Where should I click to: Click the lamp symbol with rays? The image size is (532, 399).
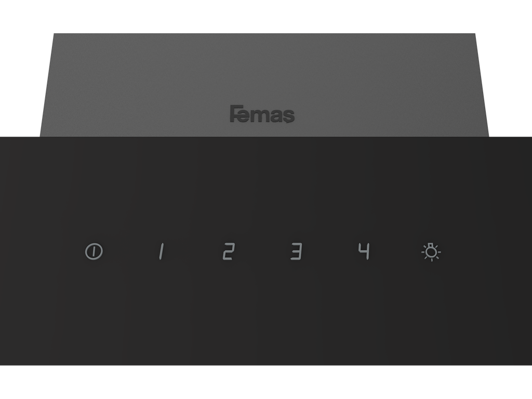pos(431,252)
